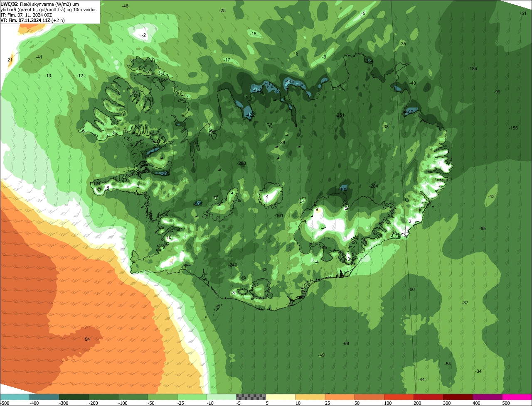Click the map value '-46'

tap(125, 6)
